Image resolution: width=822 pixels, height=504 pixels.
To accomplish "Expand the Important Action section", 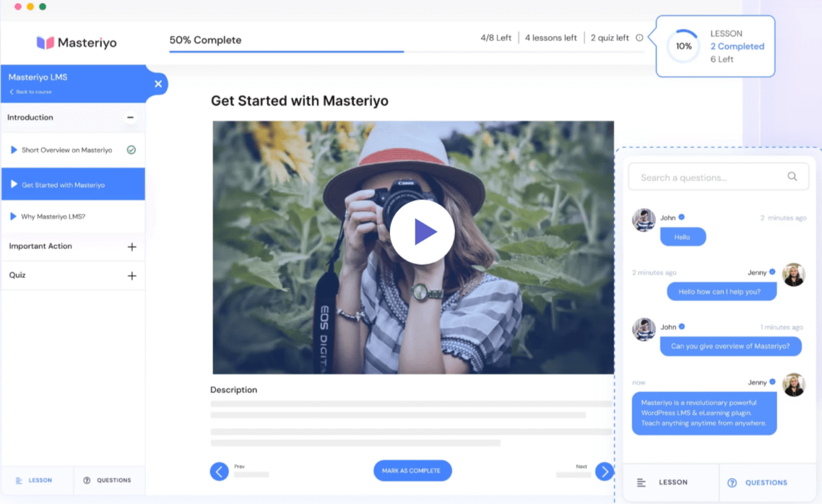I will point(131,246).
